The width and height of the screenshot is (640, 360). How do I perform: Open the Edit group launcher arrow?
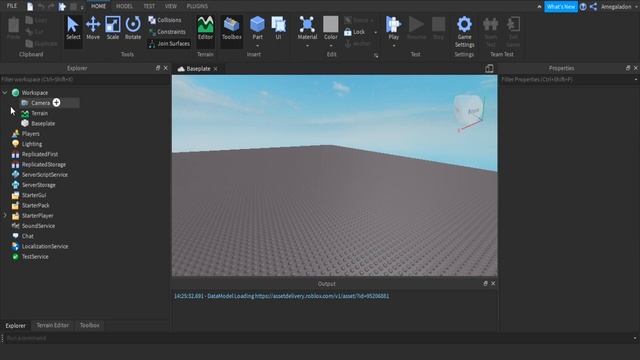coord(376,56)
